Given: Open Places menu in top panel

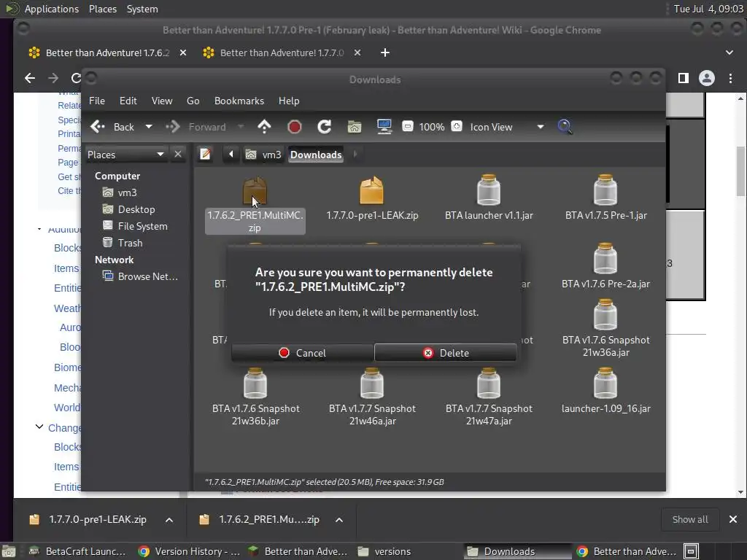Looking at the screenshot, I should tap(102, 9).
